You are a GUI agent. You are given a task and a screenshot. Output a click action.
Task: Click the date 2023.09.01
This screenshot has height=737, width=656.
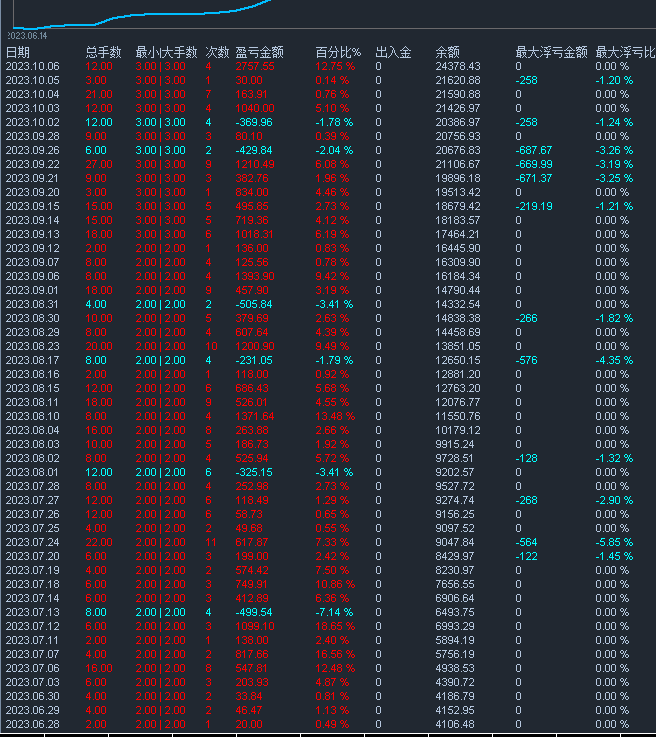point(32,290)
